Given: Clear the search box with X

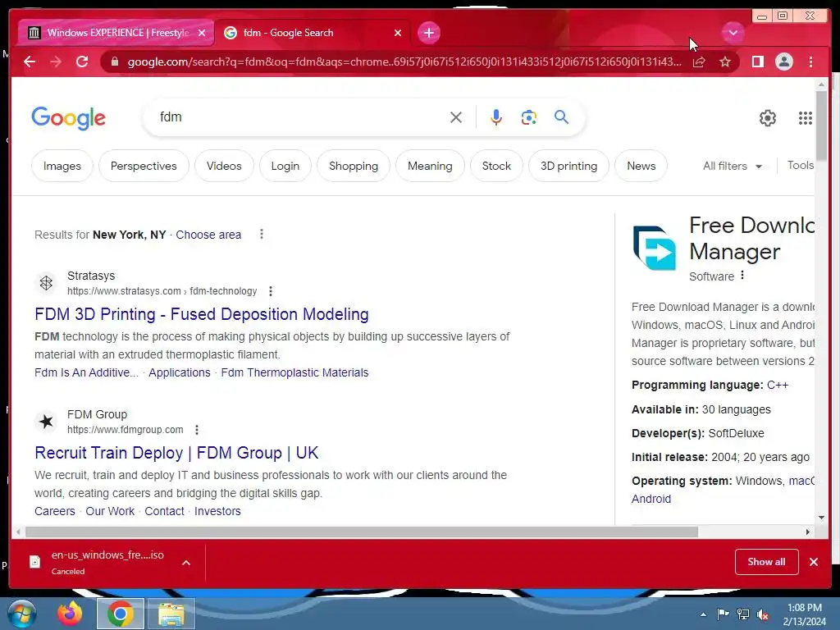Looking at the screenshot, I should [456, 117].
